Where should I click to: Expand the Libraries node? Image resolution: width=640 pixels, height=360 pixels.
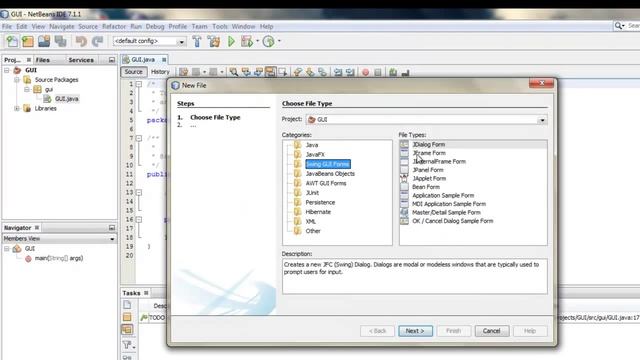tap(17, 108)
